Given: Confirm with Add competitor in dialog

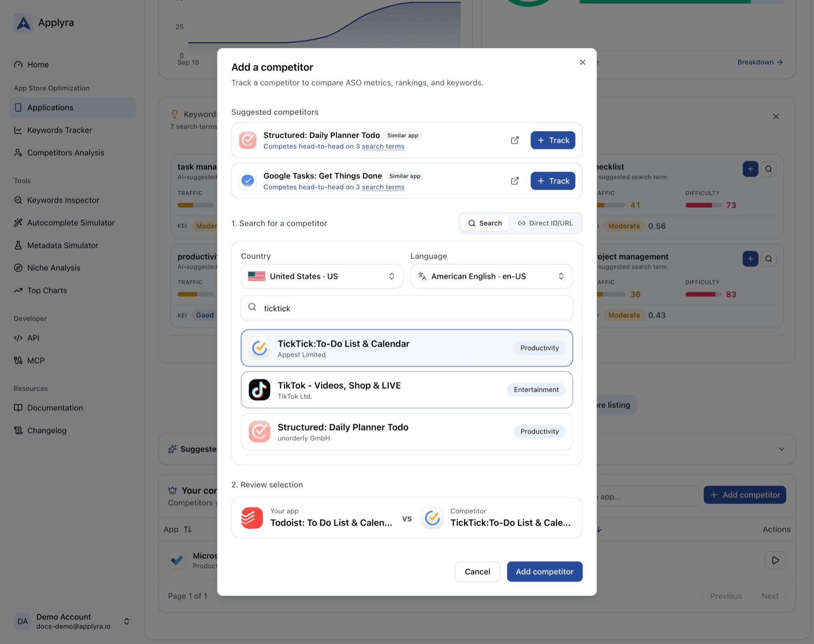Looking at the screenshot, I should coord(545,572).
